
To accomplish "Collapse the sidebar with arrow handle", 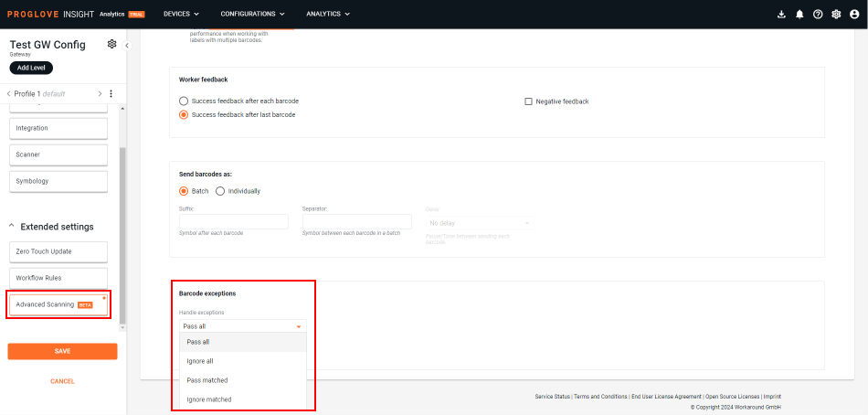I will click(x=127, y=46).
